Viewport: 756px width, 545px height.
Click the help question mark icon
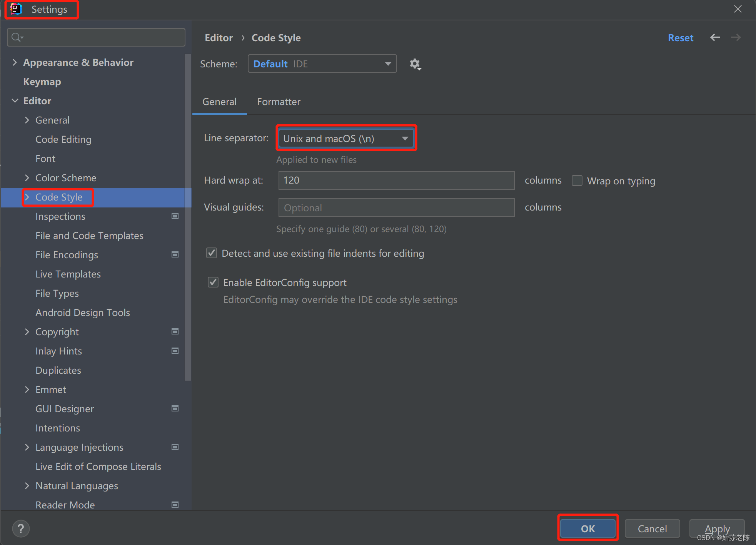[21, 528]
